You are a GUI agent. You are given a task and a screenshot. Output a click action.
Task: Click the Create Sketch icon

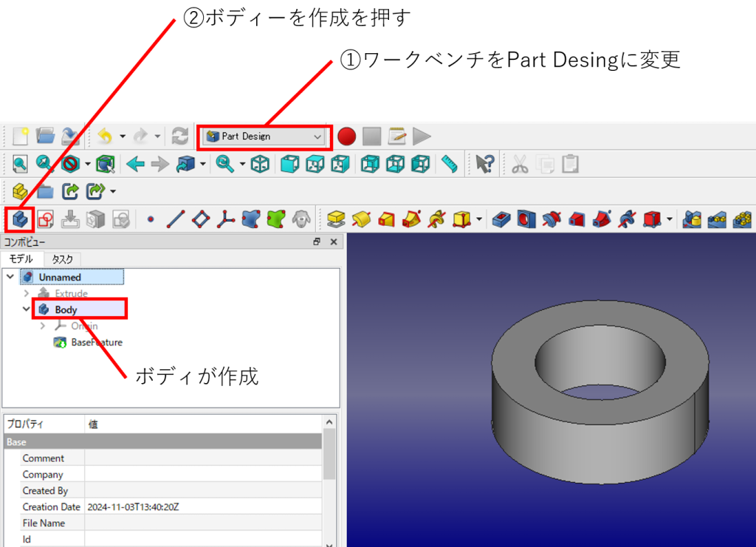(46, 219)
